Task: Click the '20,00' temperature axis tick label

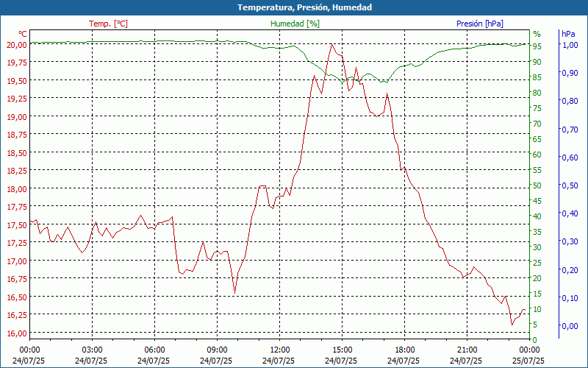Action: point(17,44)
